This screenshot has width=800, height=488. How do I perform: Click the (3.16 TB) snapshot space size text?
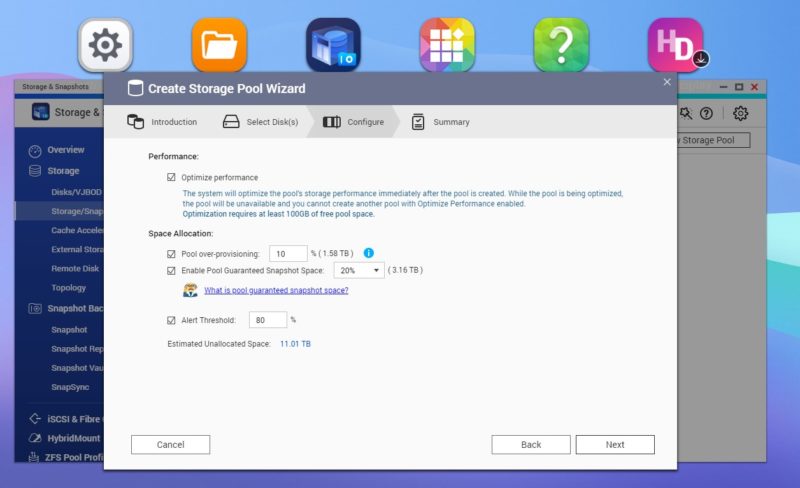click(x=406, y=270)
